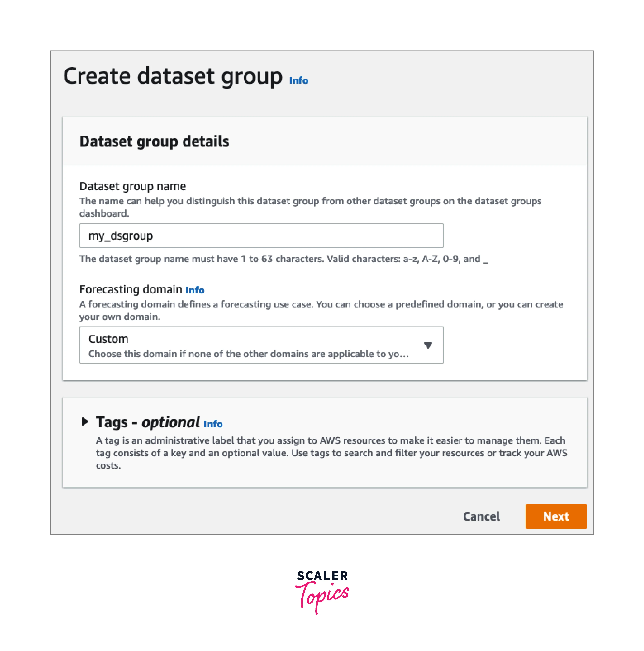Screen dimensions: 644x651
Task: Open Info link next to Forecasting domain
Action: coord(195,290)
